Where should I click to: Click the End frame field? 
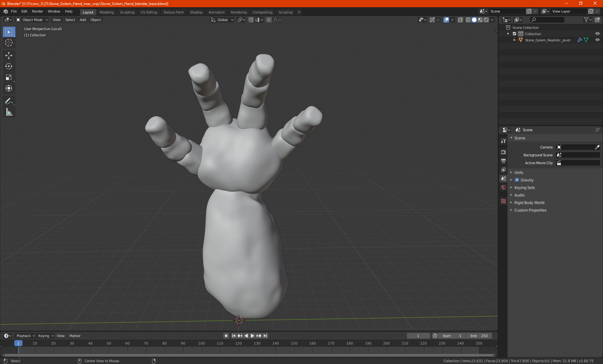479,336
